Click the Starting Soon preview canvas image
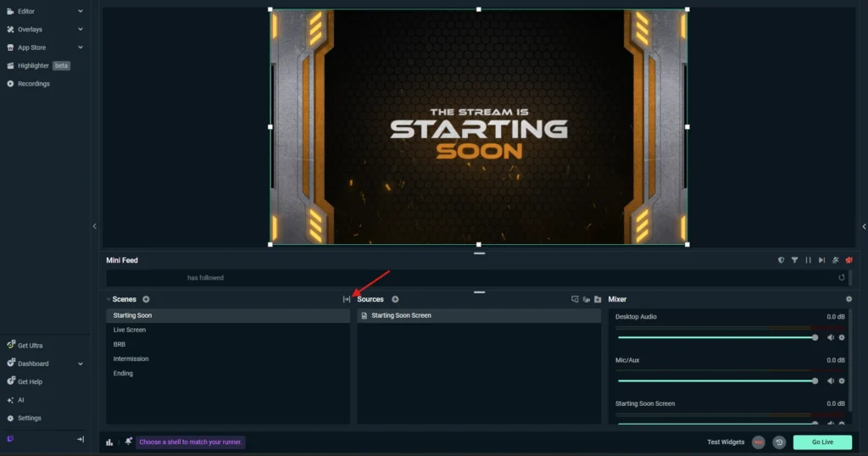This screenshot has width=868, height=456. (x=479, y=127)
